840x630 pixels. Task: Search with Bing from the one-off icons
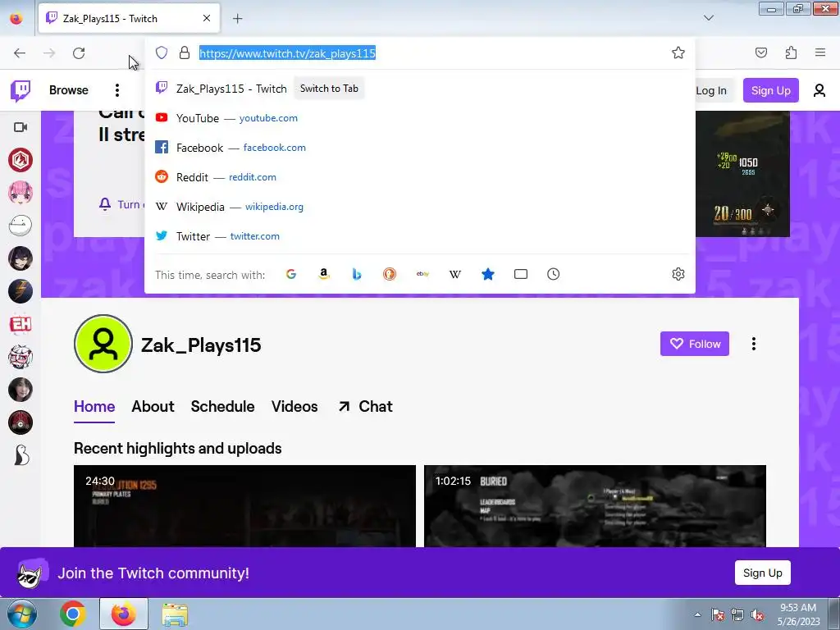point(357,274)
